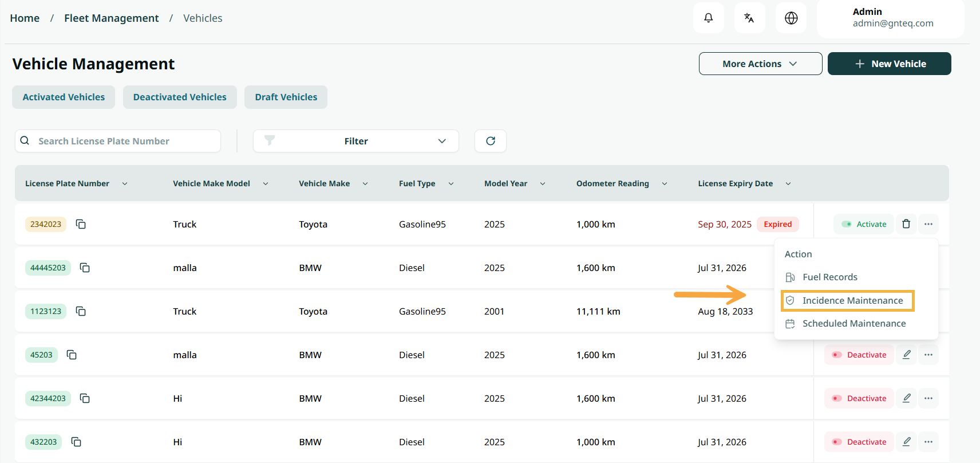Toggle Deactivate for vehicle 45203
The image size is (980, 463).
point(859,355)
